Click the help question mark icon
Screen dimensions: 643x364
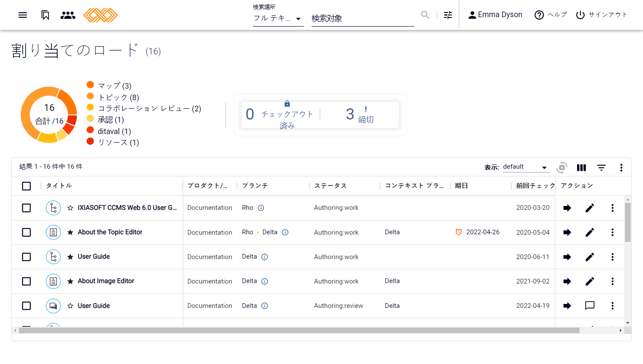[539, 15]
